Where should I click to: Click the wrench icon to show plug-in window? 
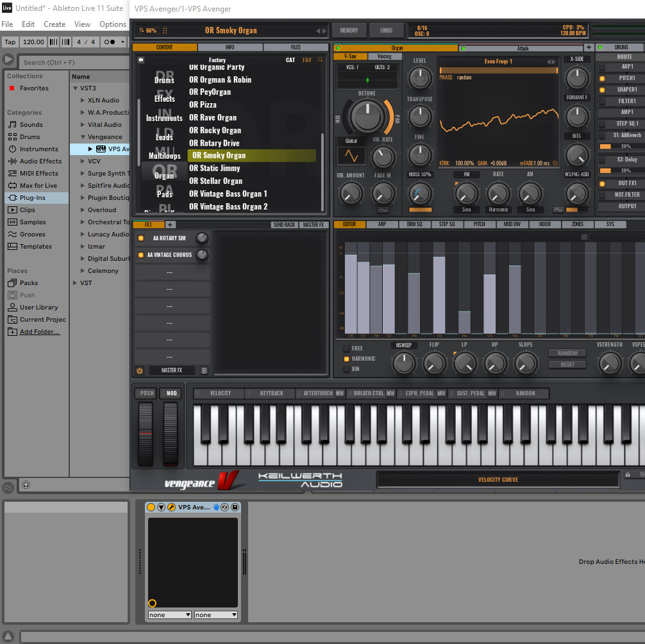[172, 507]
